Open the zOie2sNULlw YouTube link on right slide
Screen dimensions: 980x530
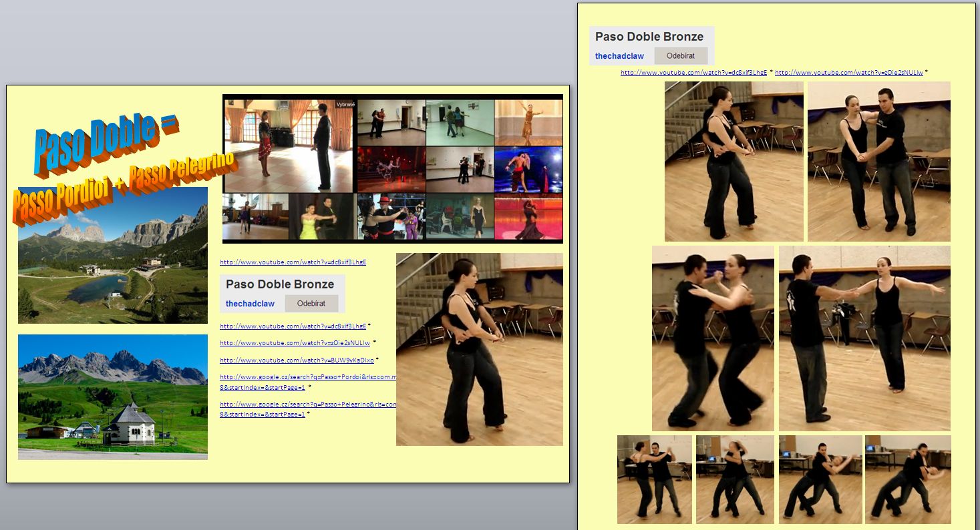point(848,73)
